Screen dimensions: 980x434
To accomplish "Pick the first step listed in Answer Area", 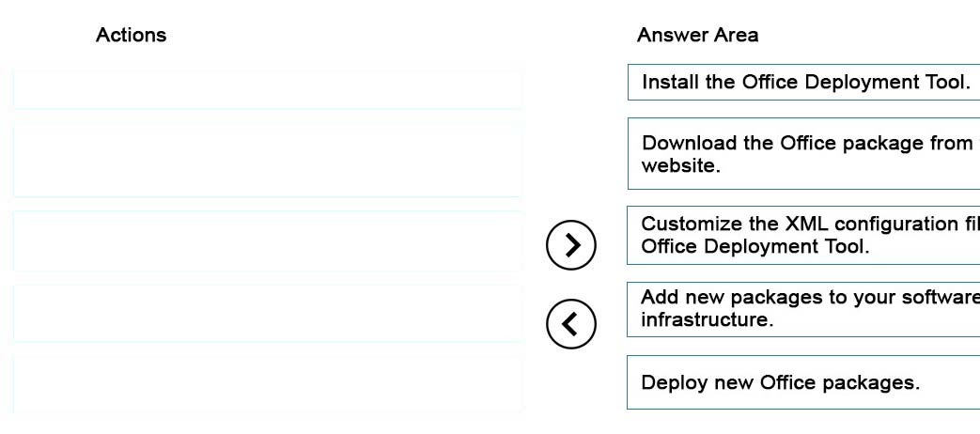I will tap(803, 82).
